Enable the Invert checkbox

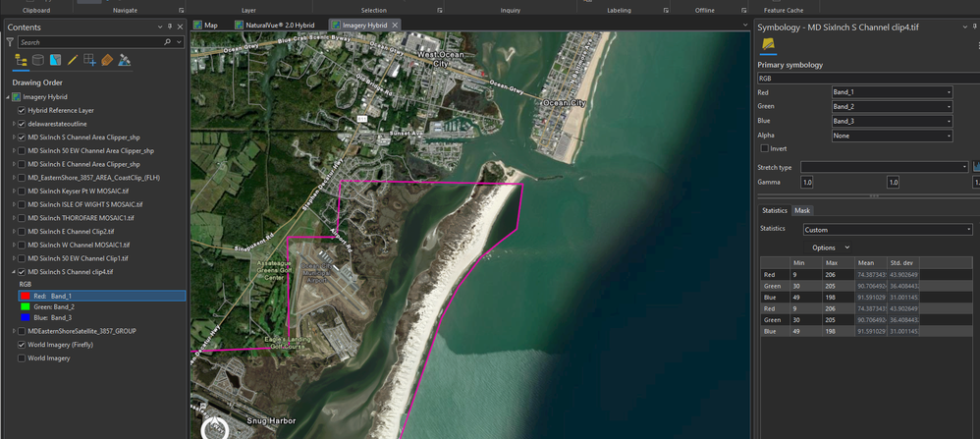(764, 149)
